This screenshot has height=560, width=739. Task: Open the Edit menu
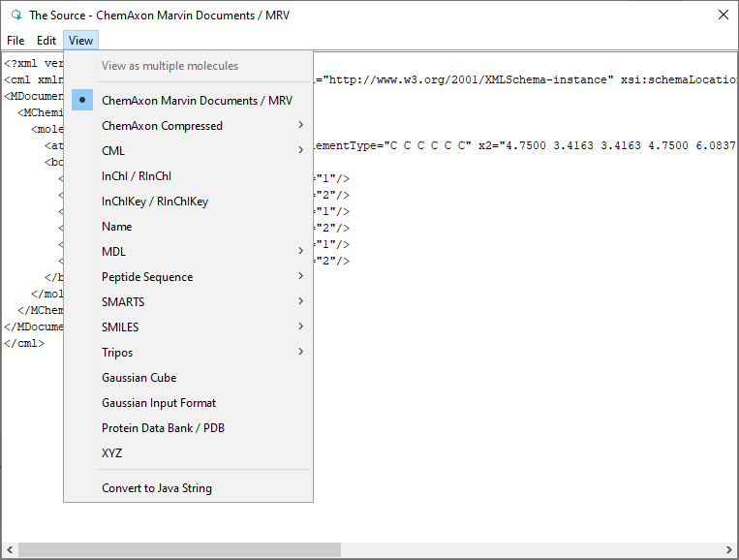click(46, 41)
